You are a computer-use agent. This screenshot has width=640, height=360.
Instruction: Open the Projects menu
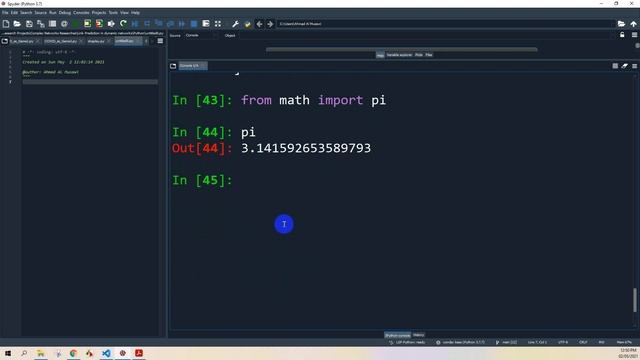[99, 13]
